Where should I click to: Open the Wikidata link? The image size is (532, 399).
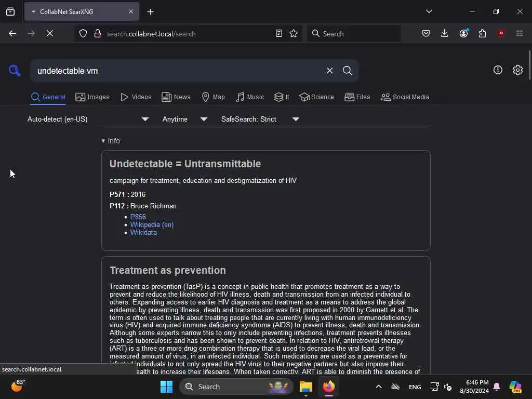tap(143, 232)
